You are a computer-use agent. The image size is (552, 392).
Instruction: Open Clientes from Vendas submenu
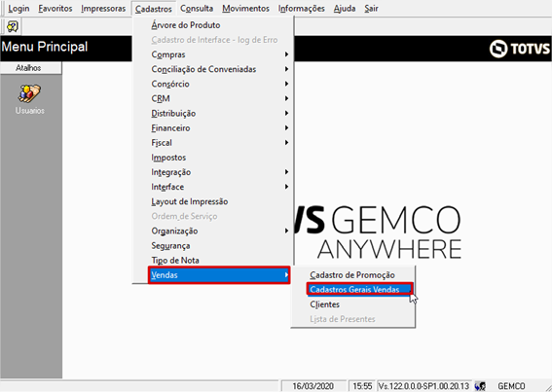coord(352,304)
